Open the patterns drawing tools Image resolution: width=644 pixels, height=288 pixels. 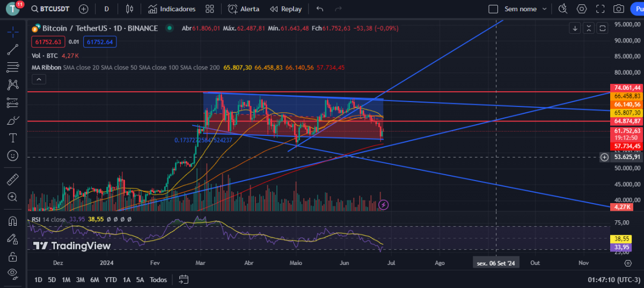point(13,84)
